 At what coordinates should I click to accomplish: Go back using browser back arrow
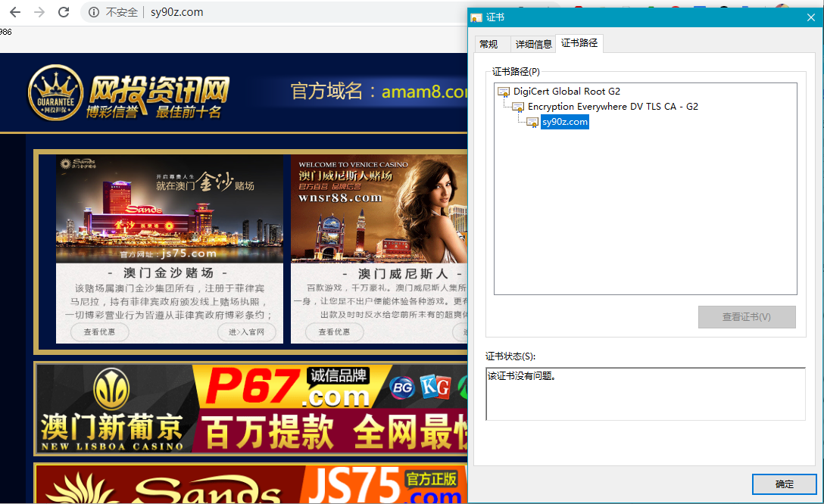click(x=15, y=12)
